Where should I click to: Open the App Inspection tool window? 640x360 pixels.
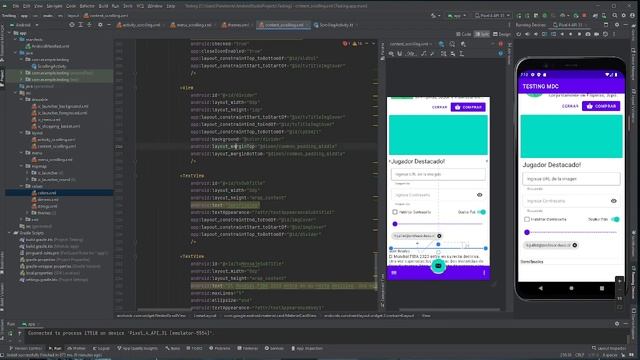[307, 349]
